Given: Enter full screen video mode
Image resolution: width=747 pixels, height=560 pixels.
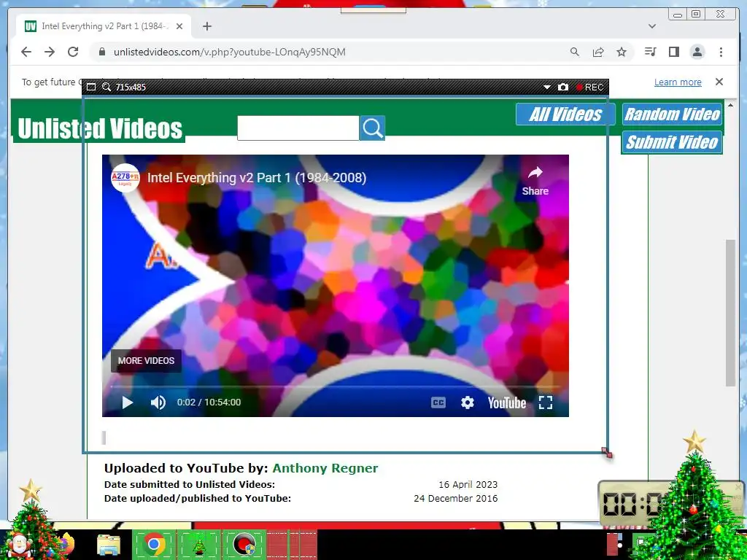Looking at the screenshot, I should coord(546,402).
